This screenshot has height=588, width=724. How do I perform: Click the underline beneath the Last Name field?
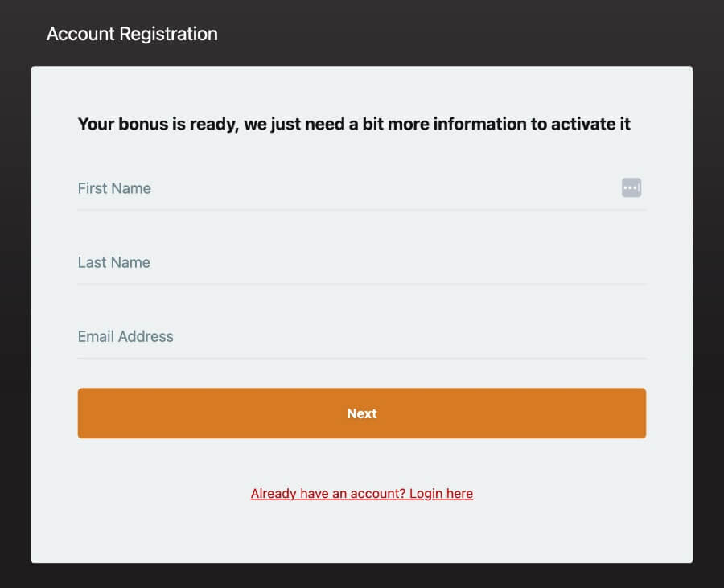362,284
